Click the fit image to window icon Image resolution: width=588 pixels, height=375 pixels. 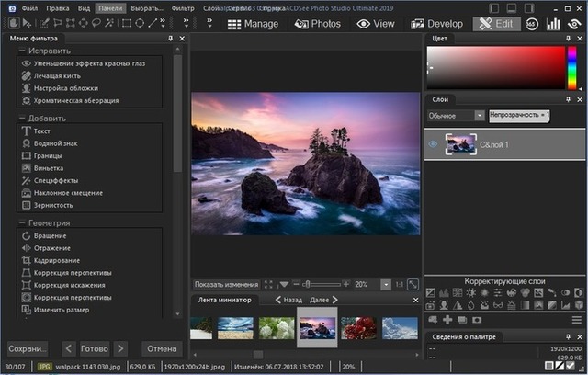coord(413,285)
